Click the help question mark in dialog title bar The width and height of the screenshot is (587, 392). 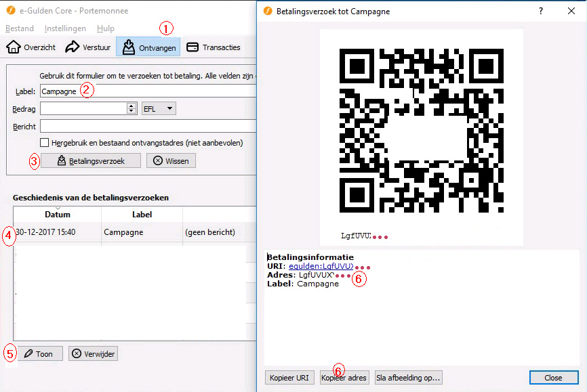(x=541, y=12)
